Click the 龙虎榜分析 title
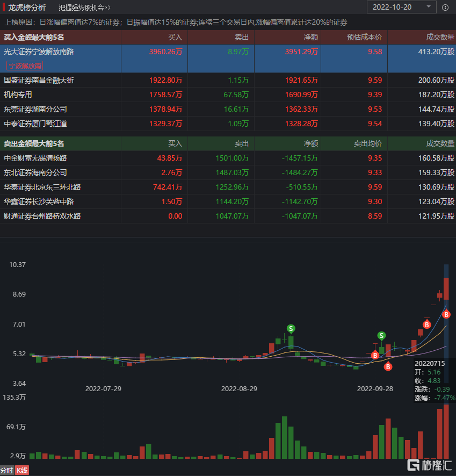The image size is (456, 476). [27, 8]
